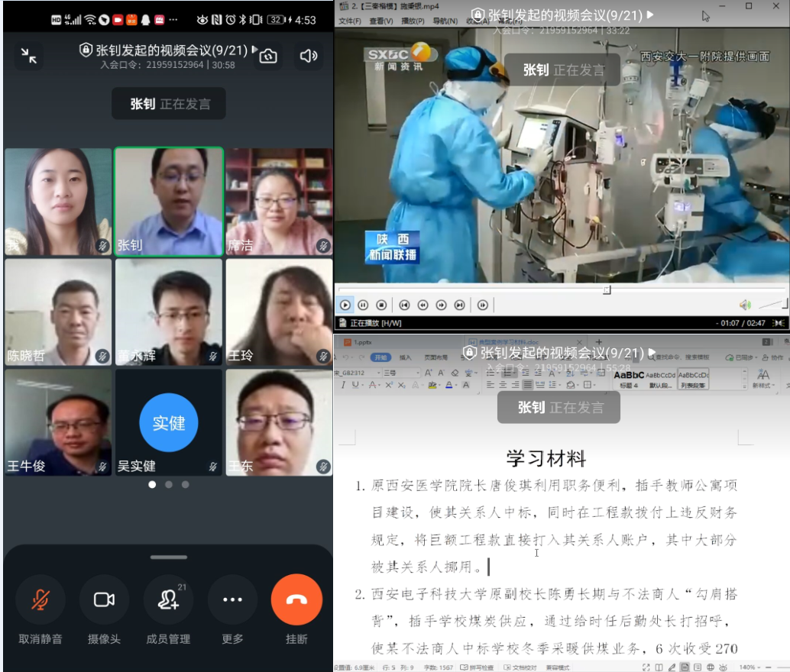
Task: Click the media player volume speaker icon
Action: [745, 305]
